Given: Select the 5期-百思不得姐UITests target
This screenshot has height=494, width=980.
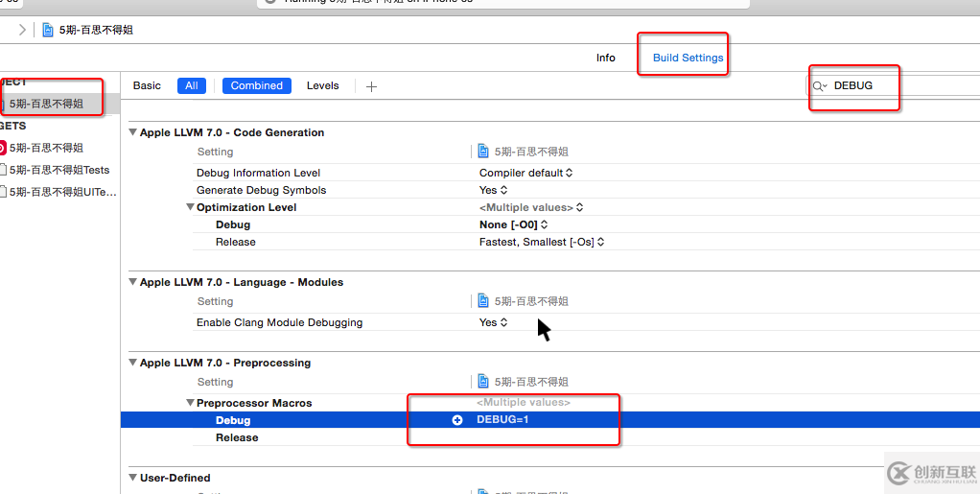Looking at the screenshot, I should pos(62,192).
